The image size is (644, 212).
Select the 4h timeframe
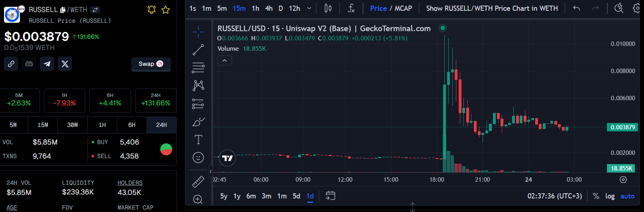(x=269, y=8)
